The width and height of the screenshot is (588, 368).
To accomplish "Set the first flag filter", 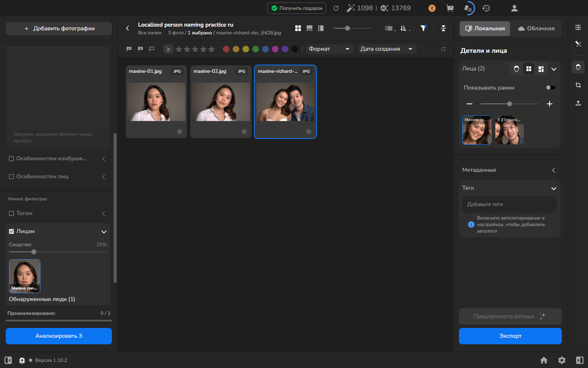I will tap(129, 49).
